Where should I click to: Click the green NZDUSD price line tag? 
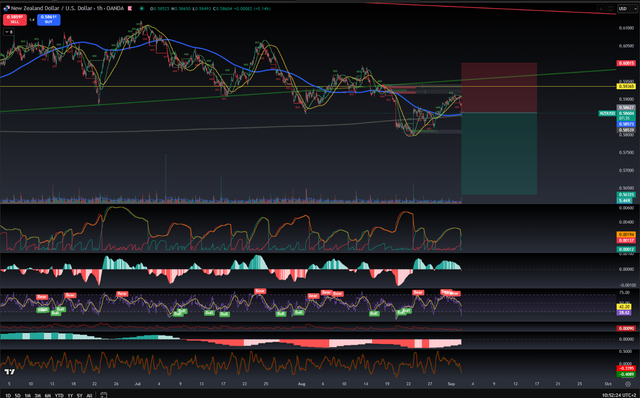[607, 113]
